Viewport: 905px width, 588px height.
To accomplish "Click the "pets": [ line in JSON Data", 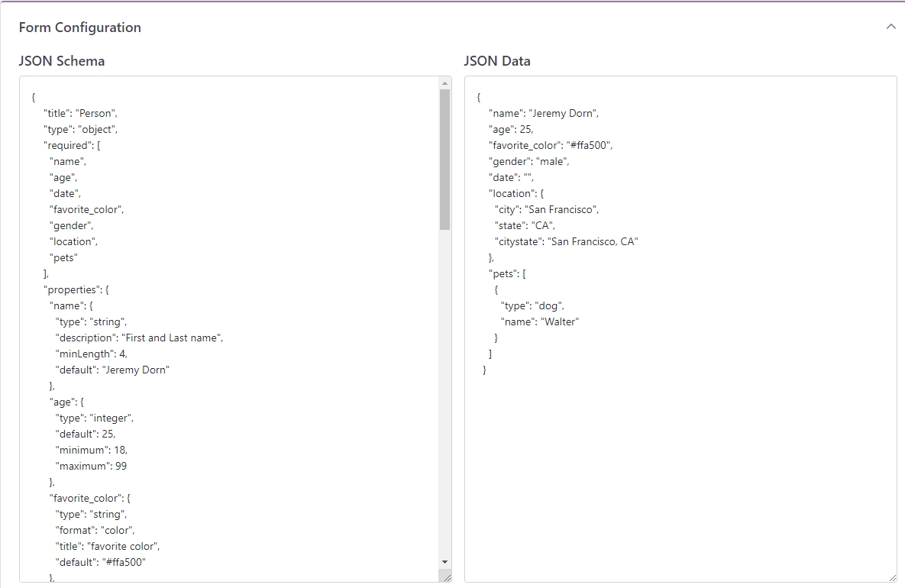I will pyautogui.click(x=507, y=274).
